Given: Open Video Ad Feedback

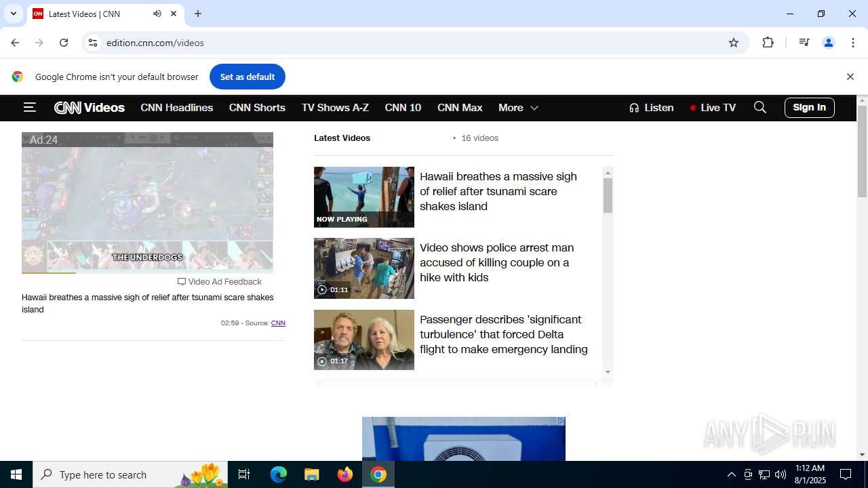Looking at the screenshot, I should 220,282.
